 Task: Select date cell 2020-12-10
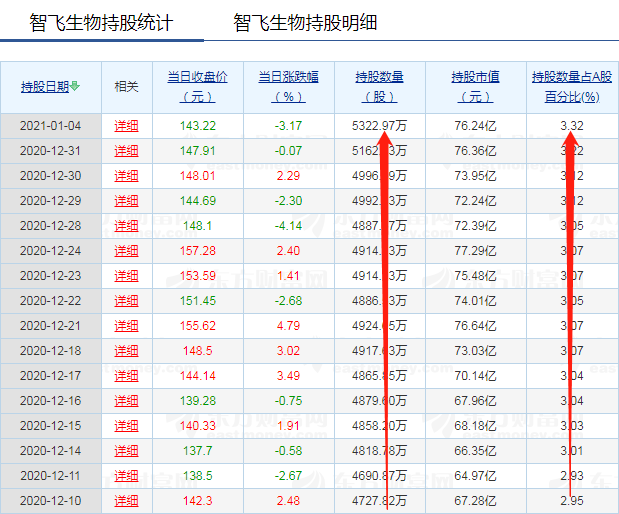pyautogui.click(x=51, y=501)
